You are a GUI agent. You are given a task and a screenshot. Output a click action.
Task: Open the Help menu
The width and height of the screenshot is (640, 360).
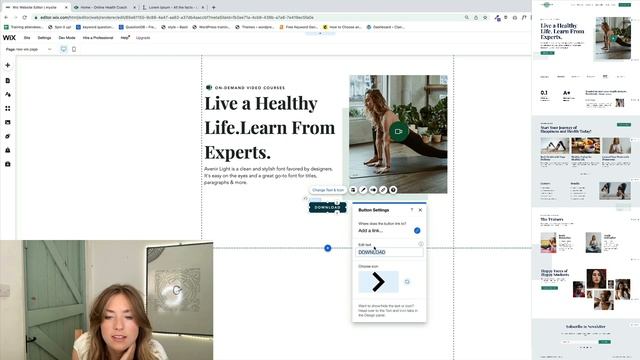click(124, 38)
